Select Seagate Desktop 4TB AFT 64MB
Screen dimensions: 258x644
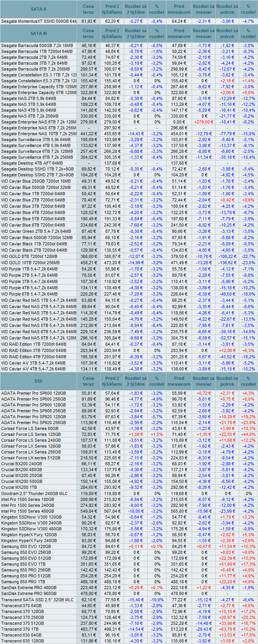click(32, 163)
